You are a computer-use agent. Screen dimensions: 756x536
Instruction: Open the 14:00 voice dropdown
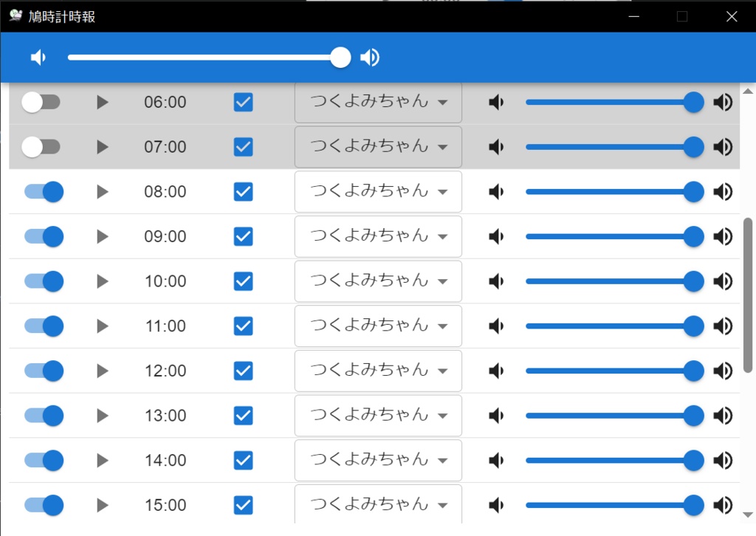point(378,460)
